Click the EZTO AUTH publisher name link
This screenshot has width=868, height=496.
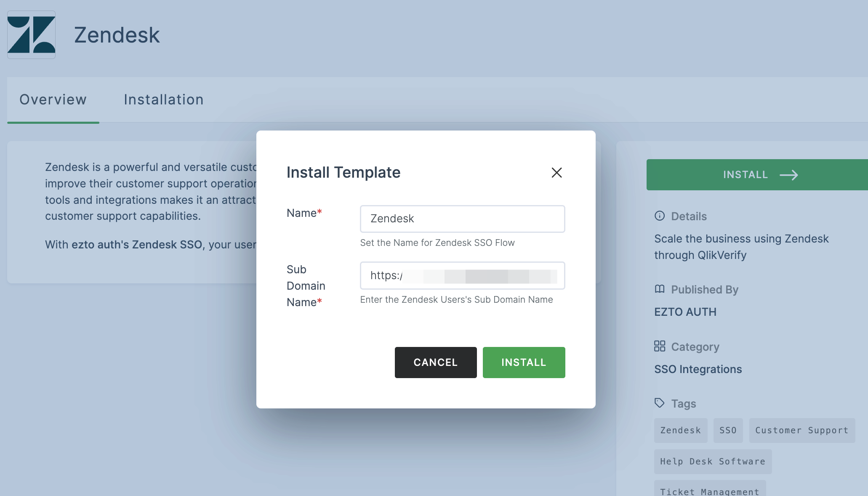pos(686,311)
